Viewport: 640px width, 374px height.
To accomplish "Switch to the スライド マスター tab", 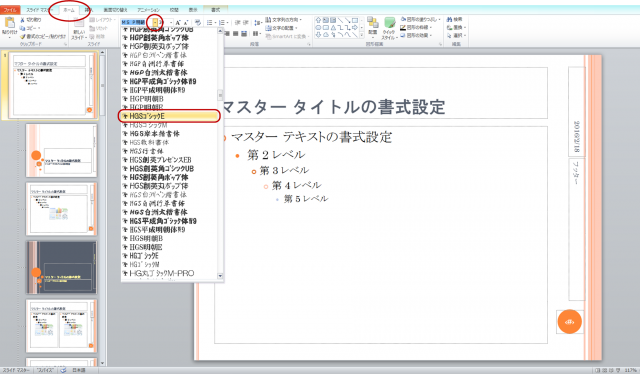I will (39, 10).
